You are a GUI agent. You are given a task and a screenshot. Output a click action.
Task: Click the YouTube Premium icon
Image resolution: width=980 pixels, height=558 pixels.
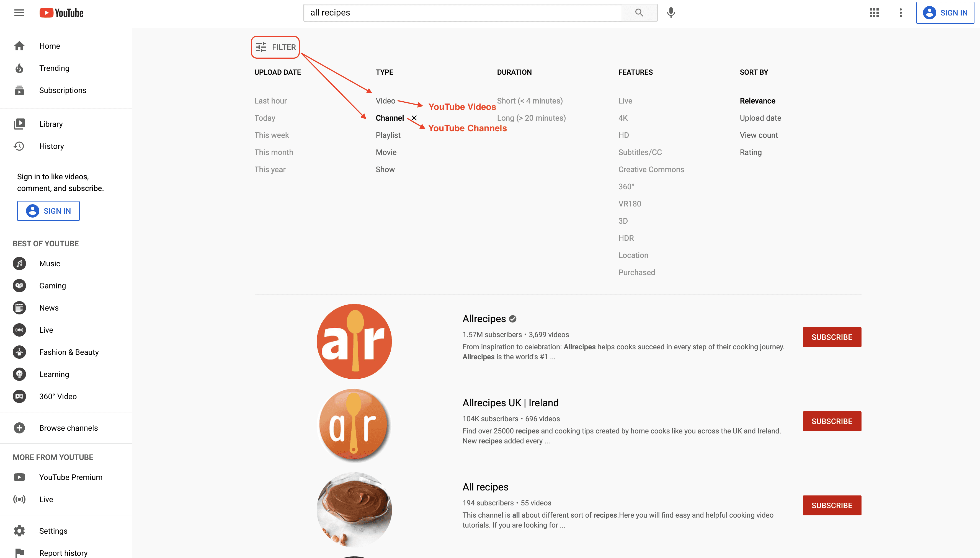[19, 477]
